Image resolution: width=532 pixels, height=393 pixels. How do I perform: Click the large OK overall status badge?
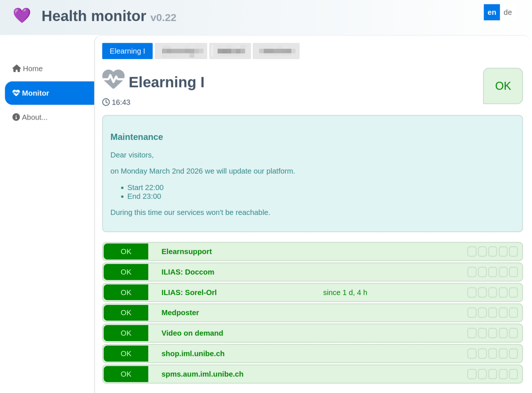pos(503,86)
